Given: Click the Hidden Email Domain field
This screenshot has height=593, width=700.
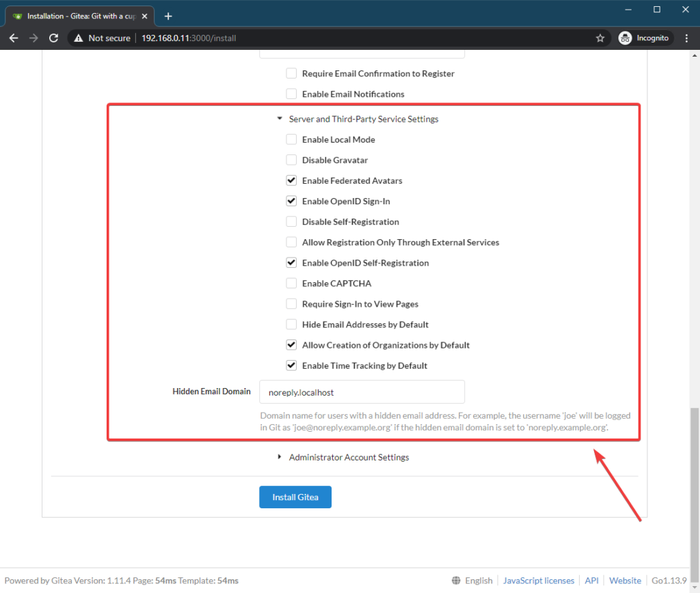Looking at the screenshot, I should point(362,391).
